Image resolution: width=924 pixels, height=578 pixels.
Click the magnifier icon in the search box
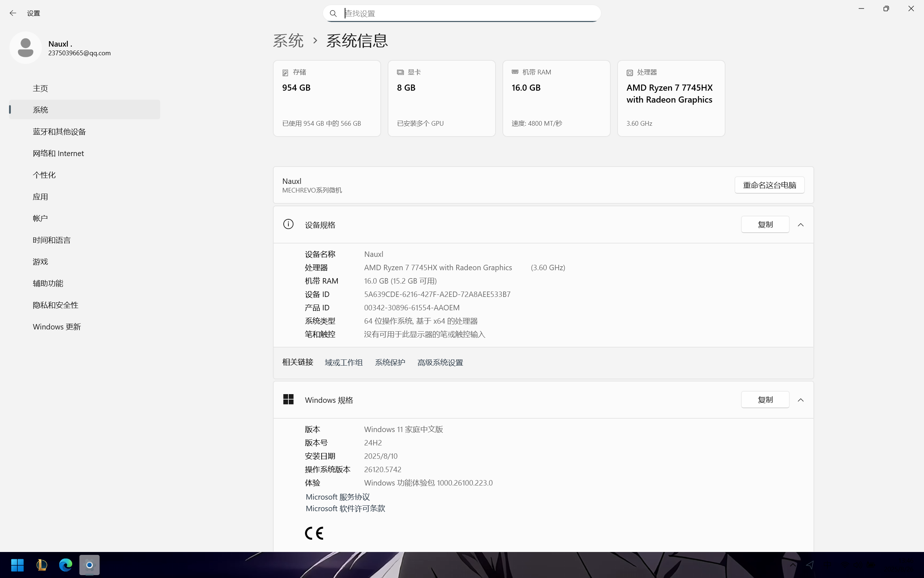333,13
